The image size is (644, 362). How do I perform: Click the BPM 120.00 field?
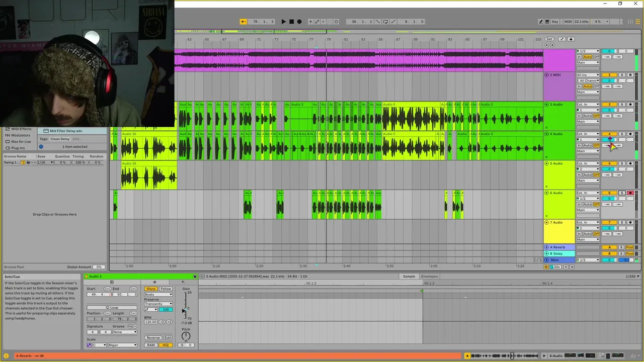pyautogui.click(x=150, y=322)
